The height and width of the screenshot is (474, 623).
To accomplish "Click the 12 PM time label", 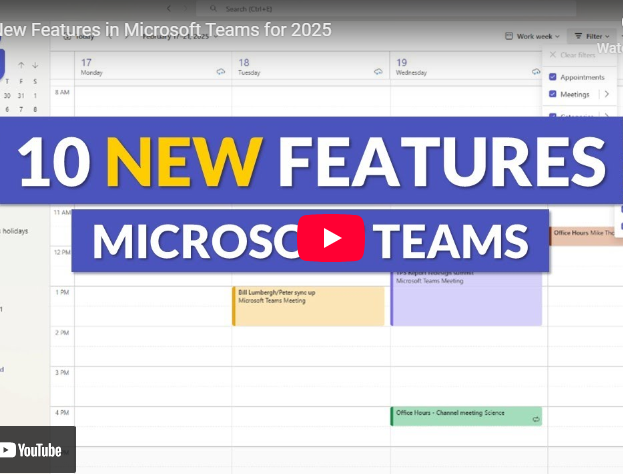I will (62, 252).
